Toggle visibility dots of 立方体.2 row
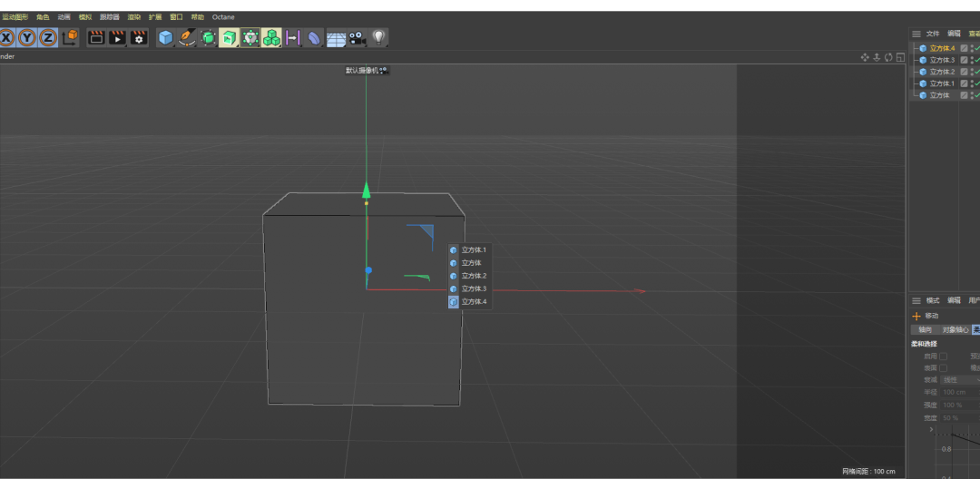Image resolution: width=980 pixels, height=479 pixels. (x=972, y=72)
